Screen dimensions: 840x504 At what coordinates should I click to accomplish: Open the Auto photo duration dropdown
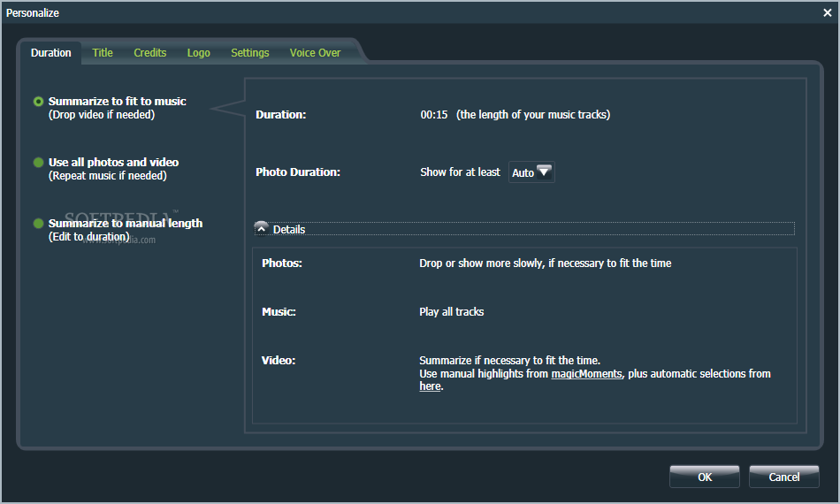click(531, 172)
